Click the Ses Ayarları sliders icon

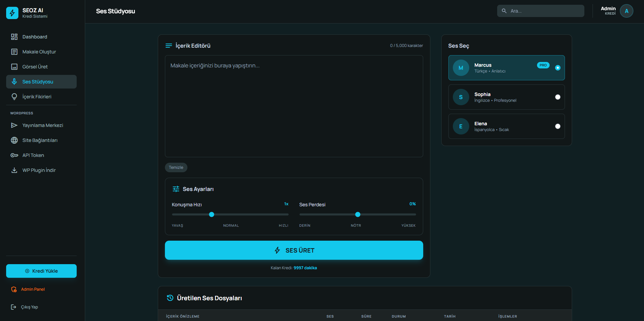click(176, 189)
